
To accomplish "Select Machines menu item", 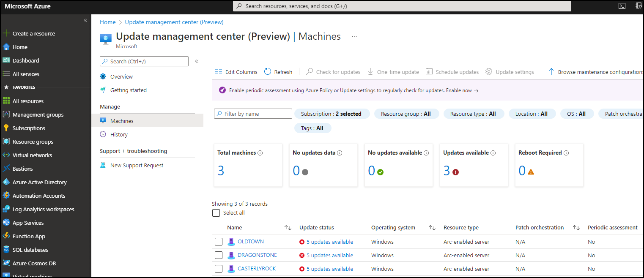I will coord(147,121).
